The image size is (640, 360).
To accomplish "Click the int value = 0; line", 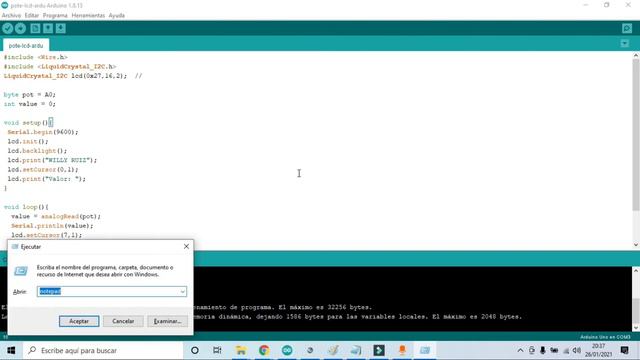I will click(x=29, y=104).
